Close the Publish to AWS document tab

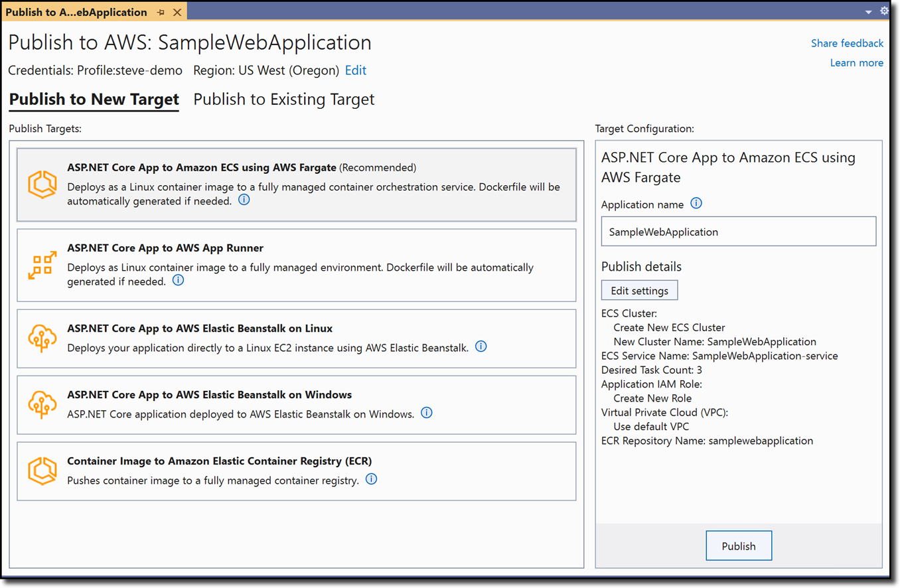(177, 12)
